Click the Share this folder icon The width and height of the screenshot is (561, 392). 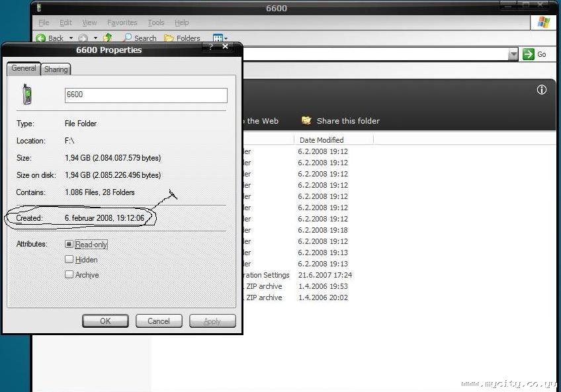click(306, 120)
